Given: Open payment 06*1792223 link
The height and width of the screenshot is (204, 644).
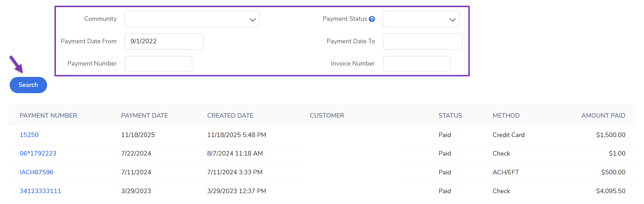Looking at the screenshot, I should (x=38, y=154).
